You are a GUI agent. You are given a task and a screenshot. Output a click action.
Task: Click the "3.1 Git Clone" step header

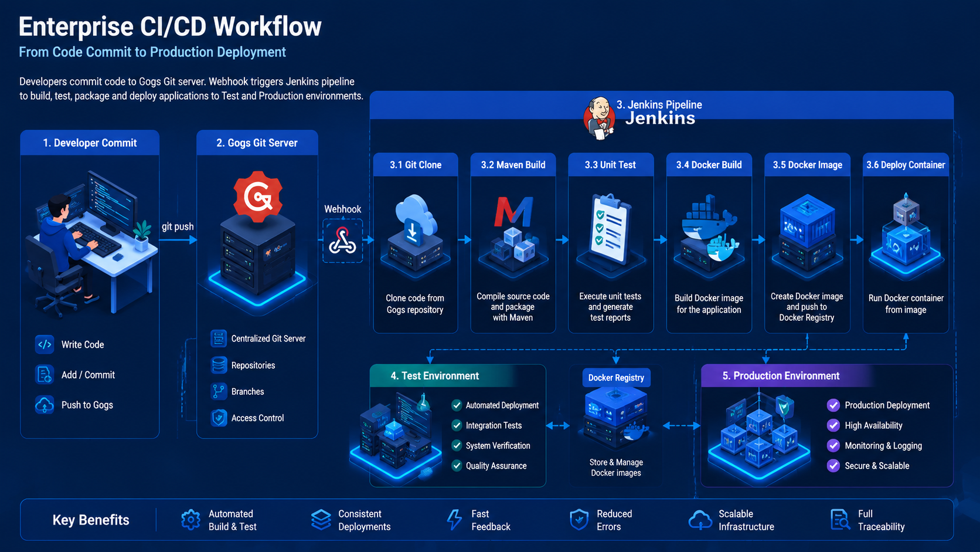(x=416, y=165)
